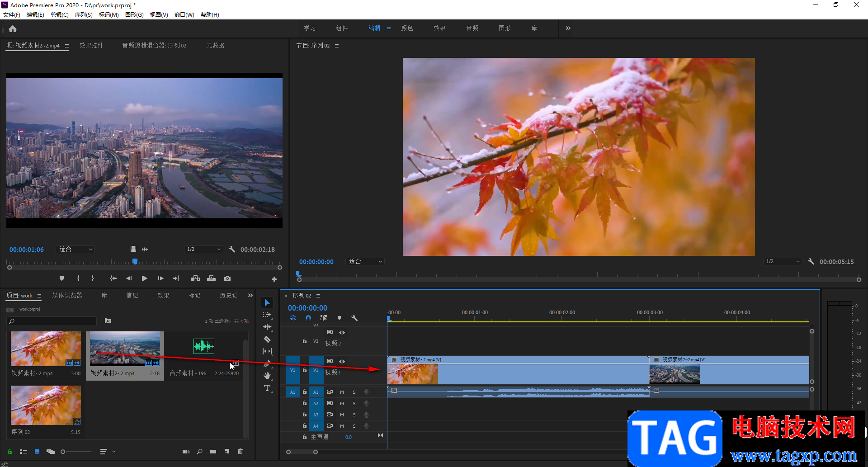Toggle insert sequences as nests option
The image size is (868, 467).
pos(293,318)
